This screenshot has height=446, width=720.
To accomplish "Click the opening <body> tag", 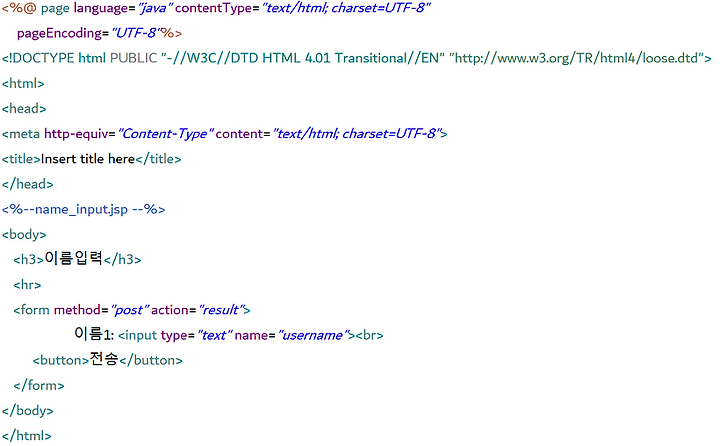I will tap(24, 235).
